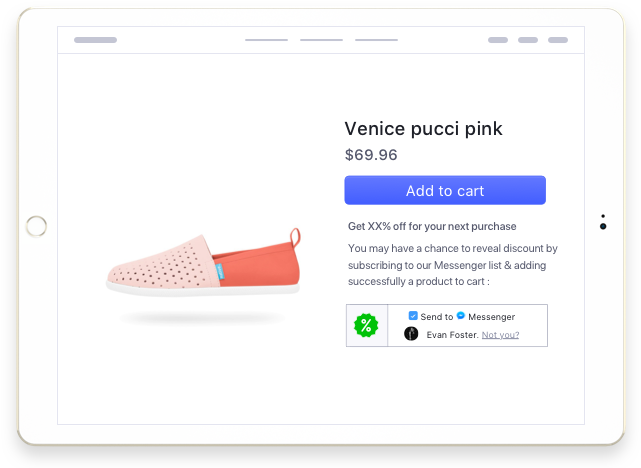Click the Add to cart button

tap(445, 190)
